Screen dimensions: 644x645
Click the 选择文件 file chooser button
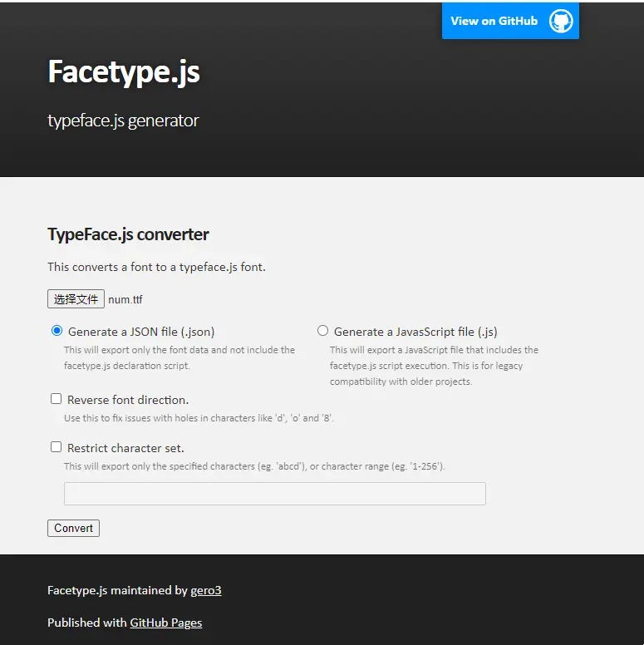click(76, 299)
